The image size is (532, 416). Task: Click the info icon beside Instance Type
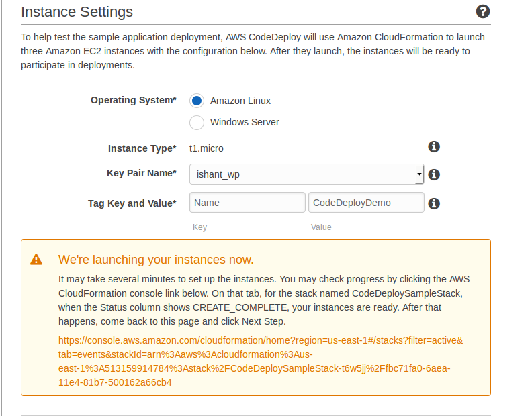pyautogui.click(x=434, y=147)
